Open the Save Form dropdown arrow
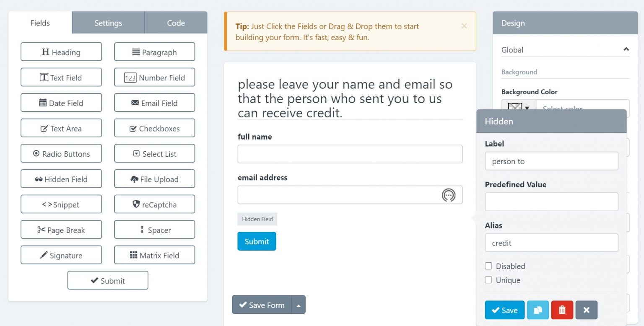This screenshot has width=644, height=326. pyautogui.click(x=299, y=305)
